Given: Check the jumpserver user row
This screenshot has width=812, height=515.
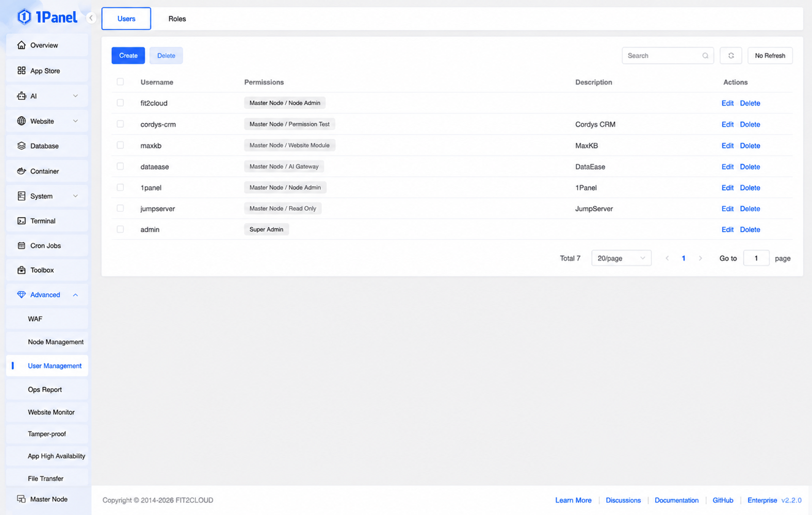Looking at the screenshot, I should point(120,208).
